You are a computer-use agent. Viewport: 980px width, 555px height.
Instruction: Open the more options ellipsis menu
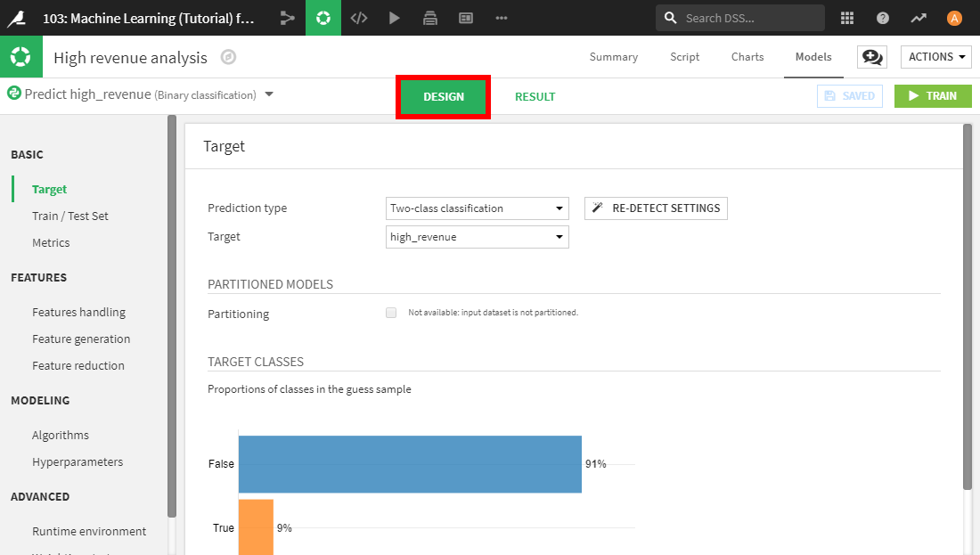tap(502, 18)
